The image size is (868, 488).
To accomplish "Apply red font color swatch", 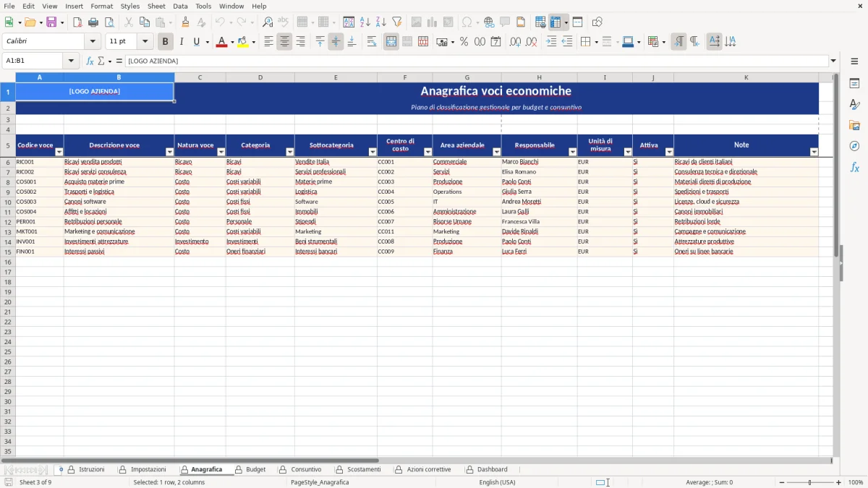I will [221, 42].
